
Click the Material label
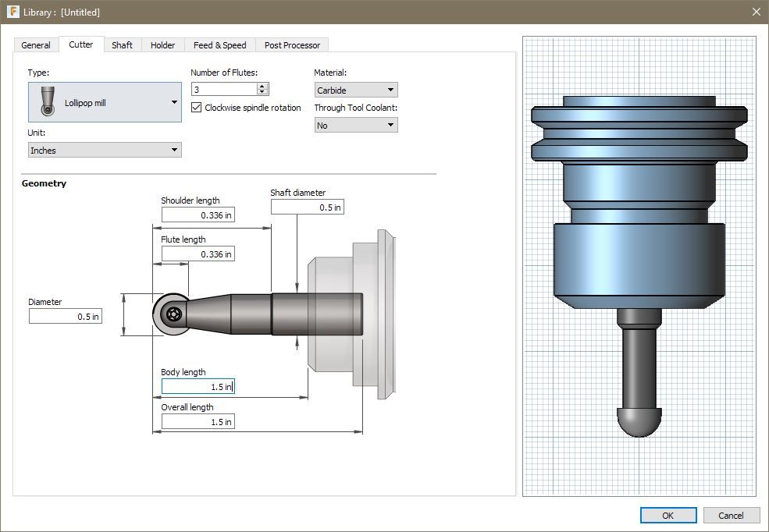click(x=330, y=73)
